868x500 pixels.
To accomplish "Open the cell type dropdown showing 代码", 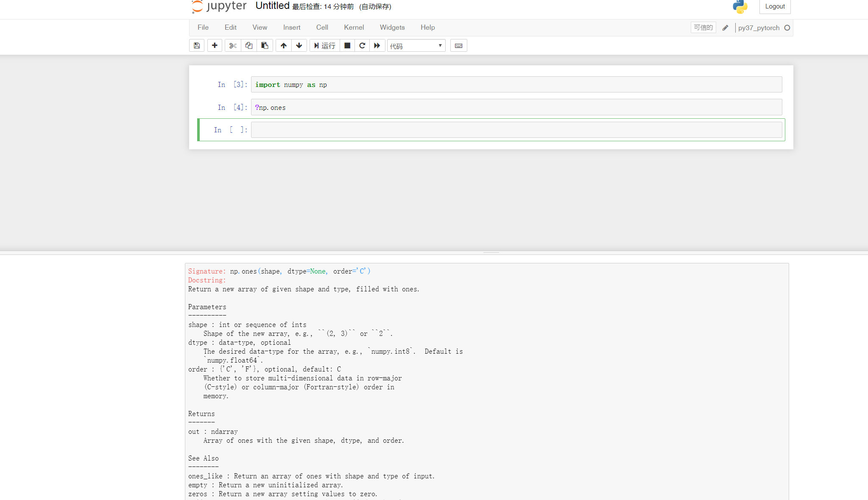I will pyautogui.click(x=416, y=45).
